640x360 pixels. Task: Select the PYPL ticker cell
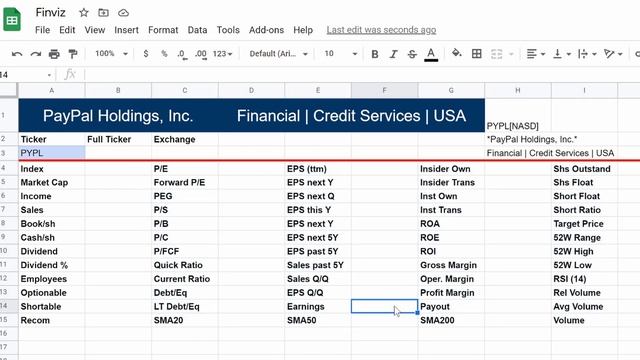(52, 153)
